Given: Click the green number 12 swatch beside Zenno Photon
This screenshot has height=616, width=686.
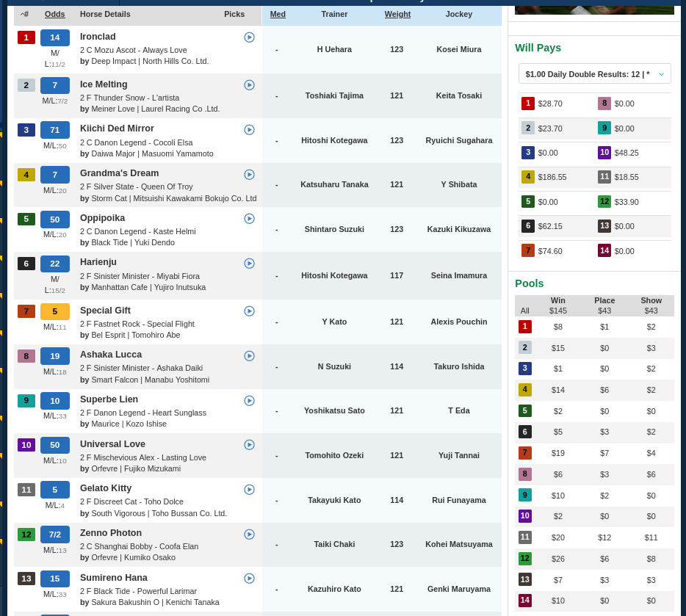Looking at the screenshot, I should click(x=26, y=535).
